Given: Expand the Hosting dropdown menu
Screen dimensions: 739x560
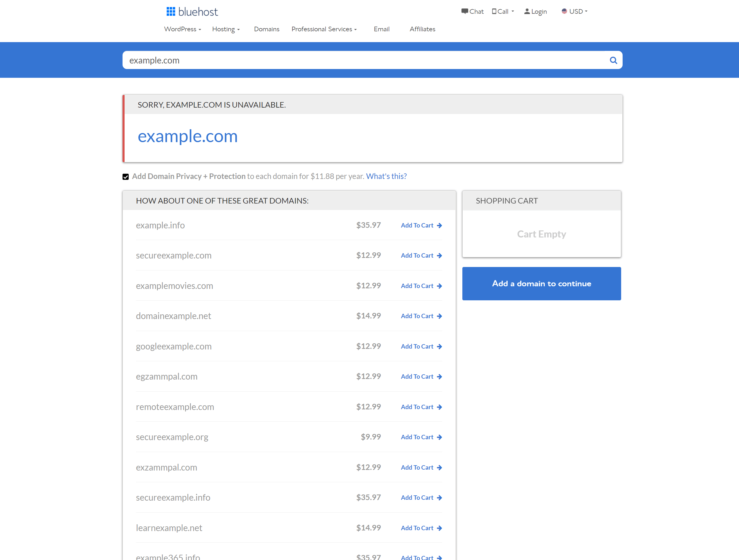Looking at the screenshot, I should 226,28.
